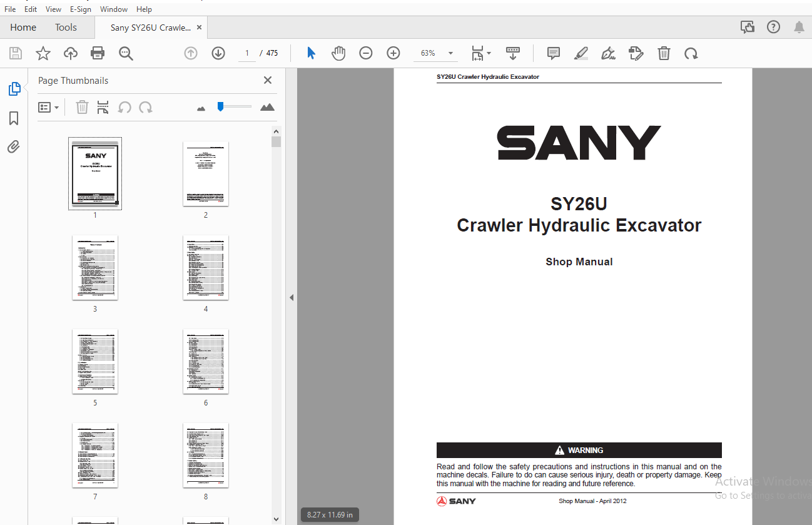Open the Find text search tool

pos(126,53)
